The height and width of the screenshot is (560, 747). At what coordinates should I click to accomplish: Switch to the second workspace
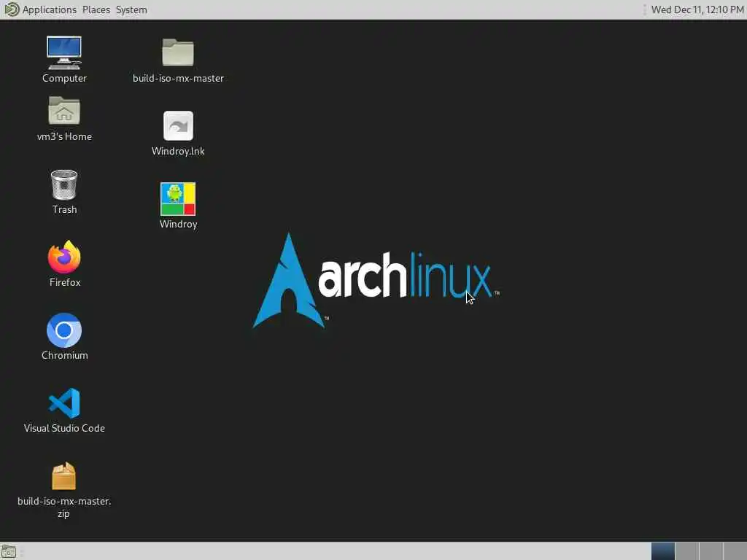point(687,551)
